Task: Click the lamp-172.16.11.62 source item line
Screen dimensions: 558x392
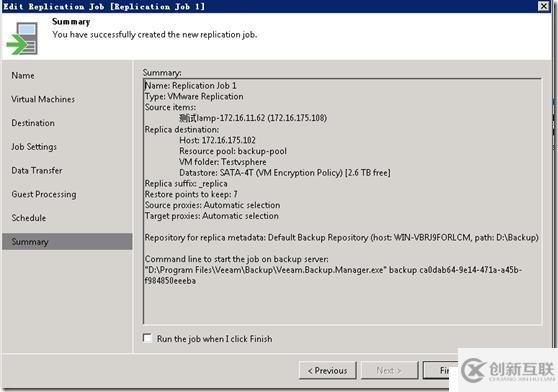Action: (253, 118)
